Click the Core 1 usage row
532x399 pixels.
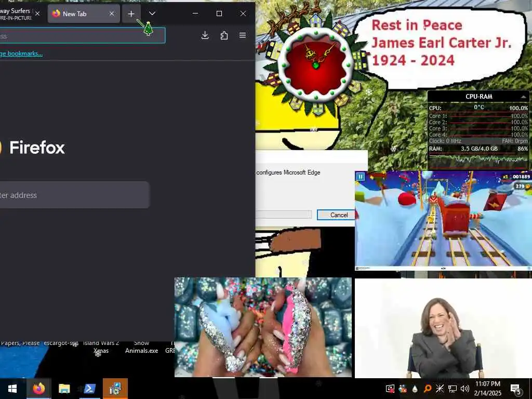click(x=478, y=116)
